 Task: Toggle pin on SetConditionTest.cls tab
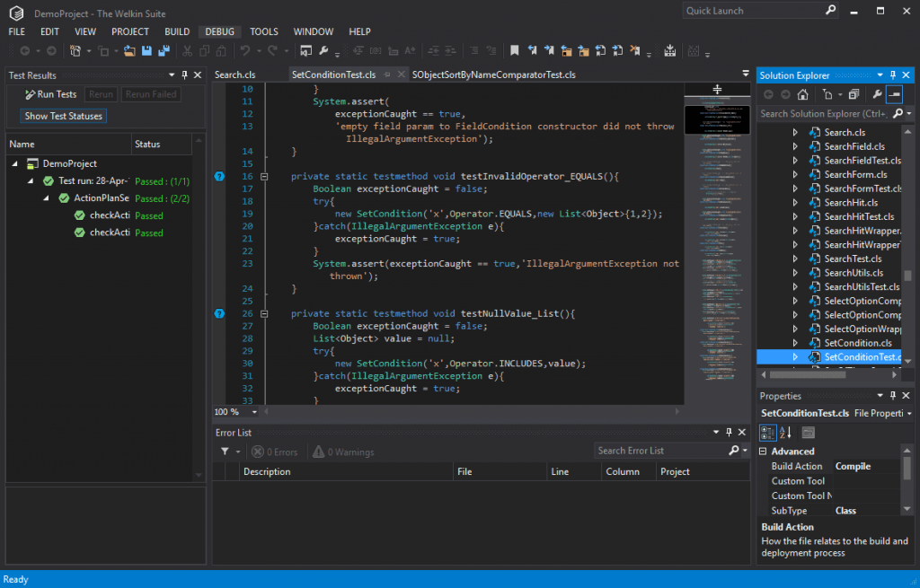click(387, 75)
